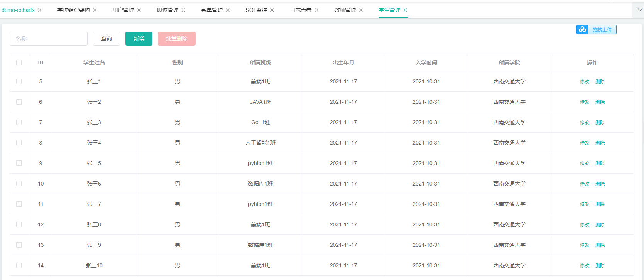The image size is (644, 280).
Task: Open the 用户管理 tab
Action: [x=123, y=10]
